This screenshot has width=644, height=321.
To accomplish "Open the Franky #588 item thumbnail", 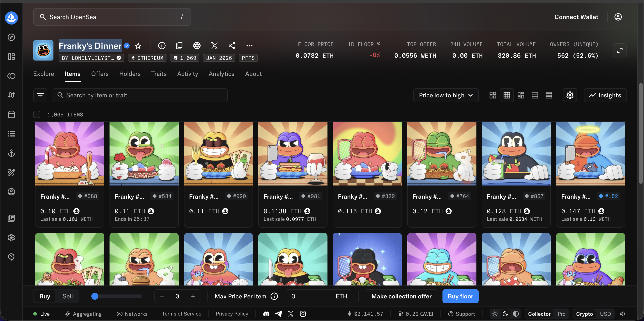I will pyautogui.click(x=69, y=154).
